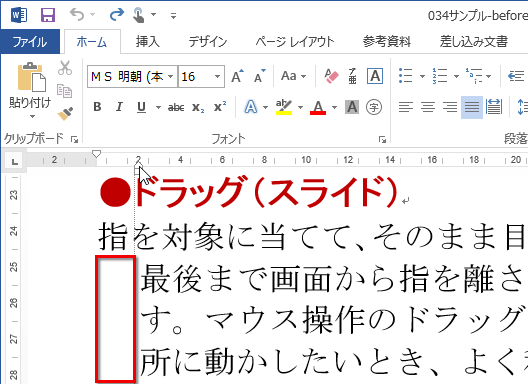Image resolution: width=528 pixels, height=384 pixels.
Task: Switch to the 差し込み文書 tab
Action: tap(473, 42)
